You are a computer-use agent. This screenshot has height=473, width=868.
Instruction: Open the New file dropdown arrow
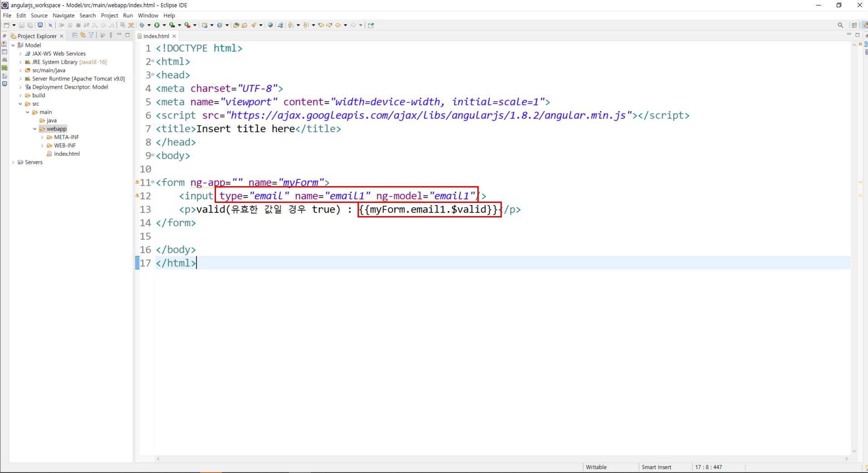tap(14, 25)
